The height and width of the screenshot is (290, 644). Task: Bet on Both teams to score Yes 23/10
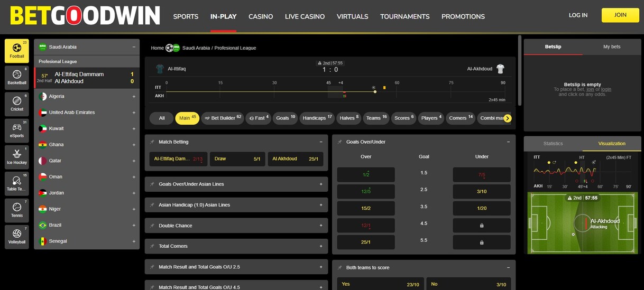pos(381,284)
